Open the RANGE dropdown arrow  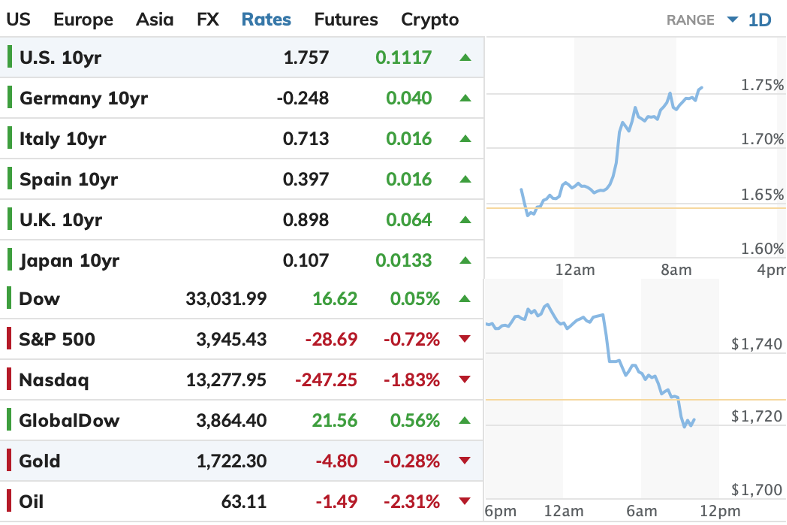point(732,20)
